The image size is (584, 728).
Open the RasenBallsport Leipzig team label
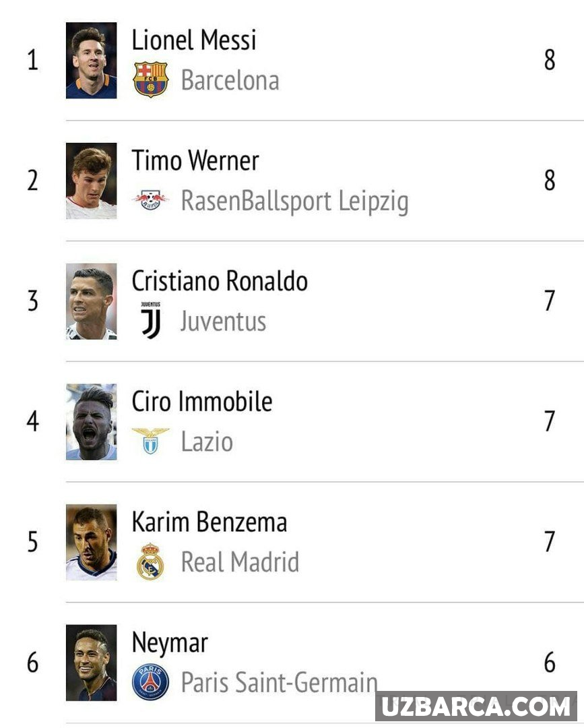[294, 201]
